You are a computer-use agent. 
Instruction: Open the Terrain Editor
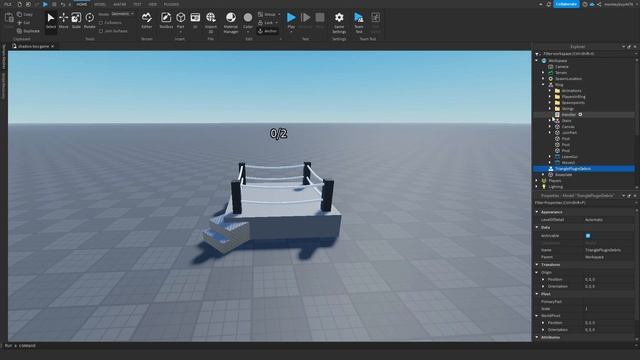point(147,21)
